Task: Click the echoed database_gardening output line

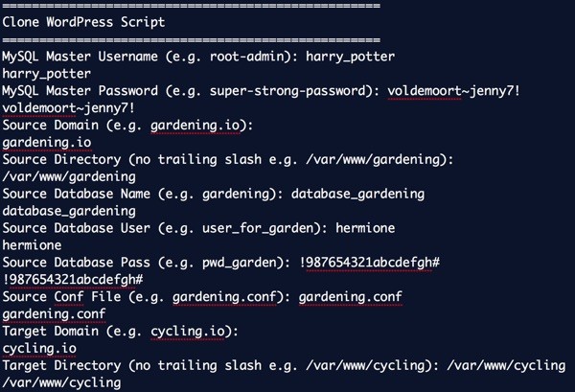Action: pyautogui.click(x=69, y=211)
